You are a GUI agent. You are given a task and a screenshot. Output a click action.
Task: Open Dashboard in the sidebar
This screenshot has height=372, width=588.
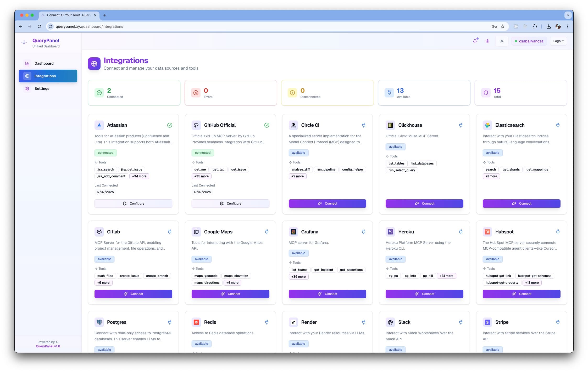pos(48,63)
